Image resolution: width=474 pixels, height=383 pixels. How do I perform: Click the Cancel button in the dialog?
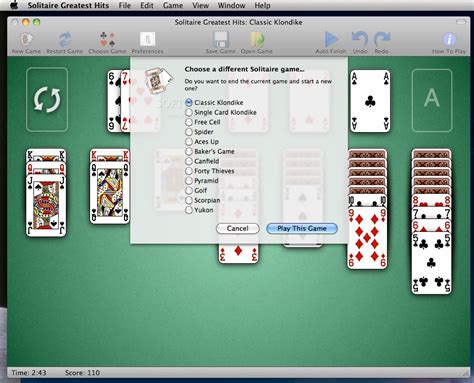238,228
